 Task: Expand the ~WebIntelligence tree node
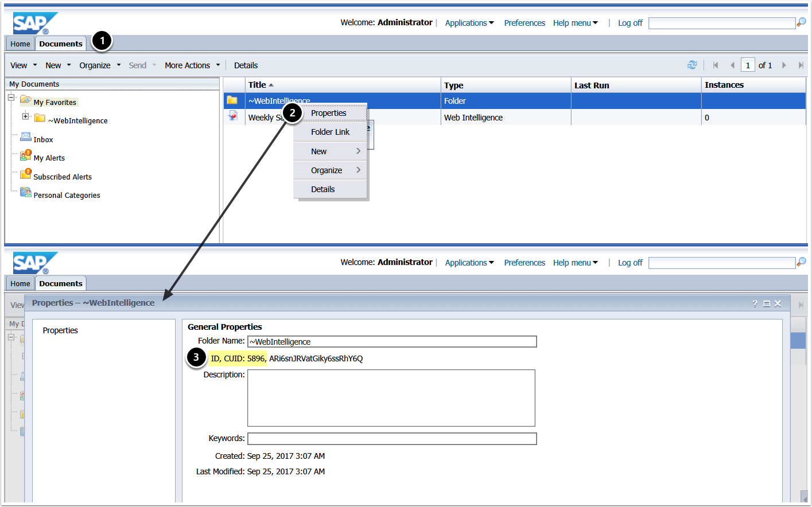tap(25, 116)
